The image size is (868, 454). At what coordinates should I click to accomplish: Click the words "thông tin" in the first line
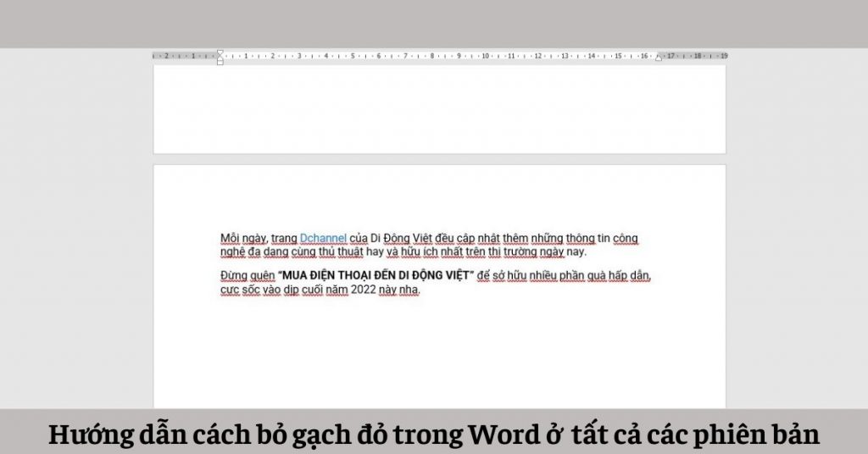[588, 239]
